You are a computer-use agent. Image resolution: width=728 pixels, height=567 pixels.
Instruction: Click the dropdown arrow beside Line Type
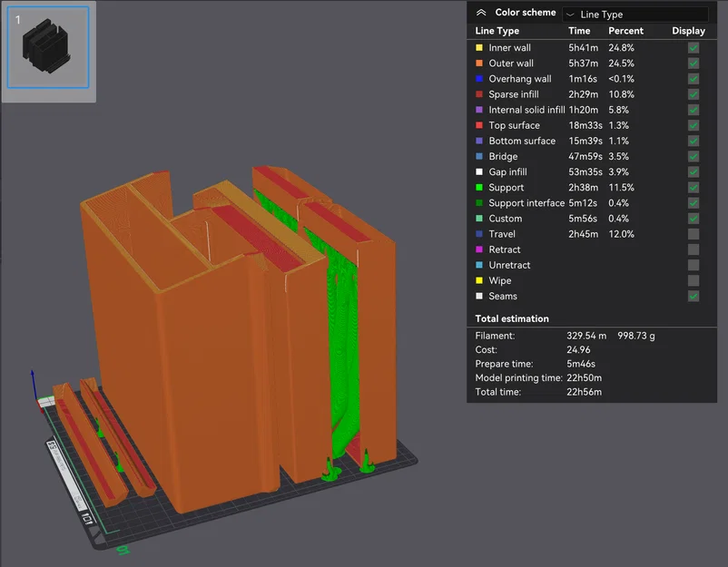569,15
